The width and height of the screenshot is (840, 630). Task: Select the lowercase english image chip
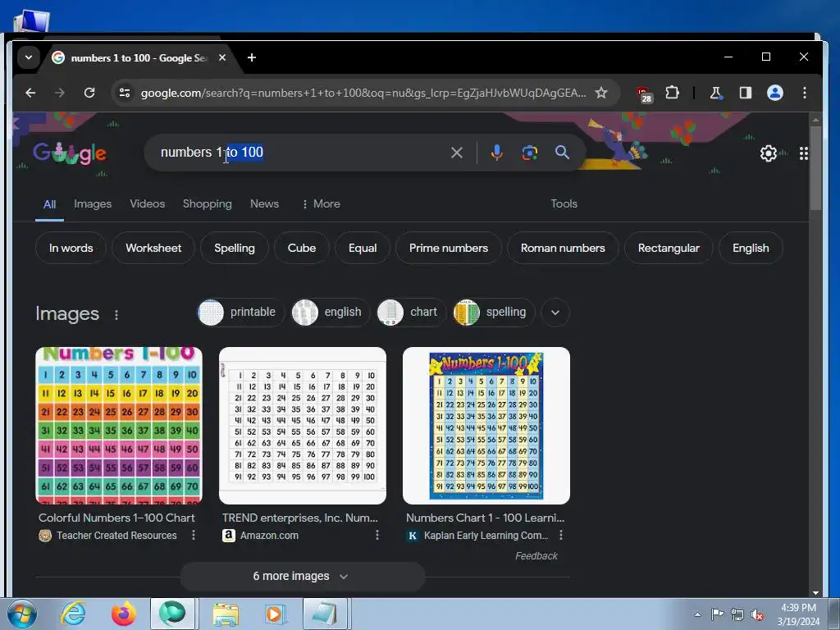(x=330, y=313)
